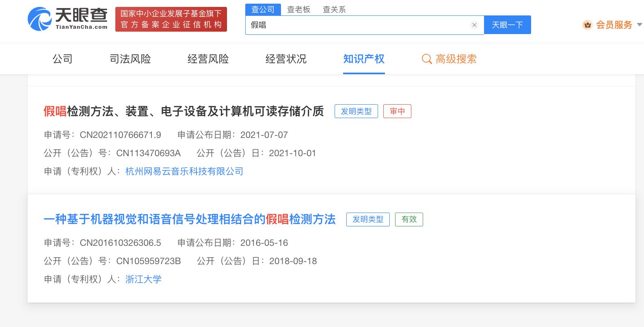This screenshot has height=327, width=644.
Task: Open the 浙江大学 applicant link
Action: tap(143, 280)
